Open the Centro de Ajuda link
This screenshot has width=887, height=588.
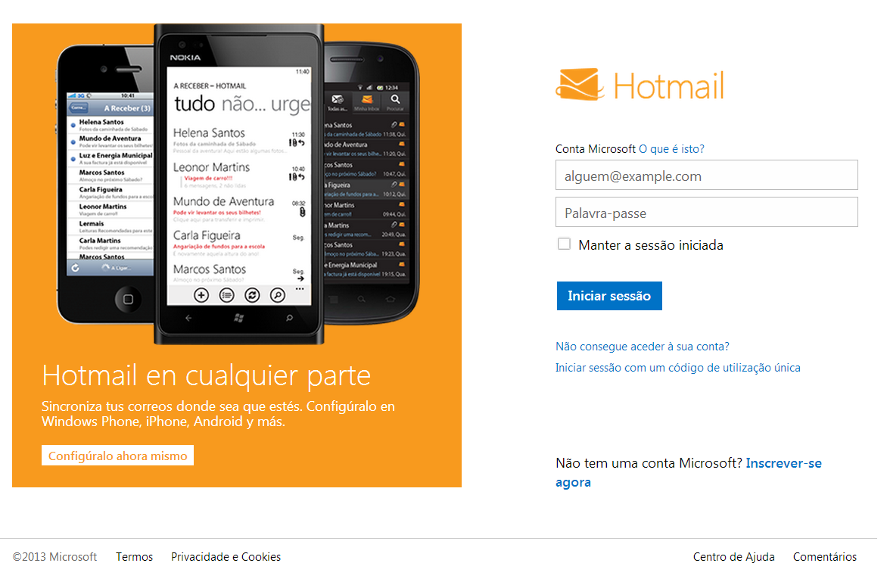point(733,557)
